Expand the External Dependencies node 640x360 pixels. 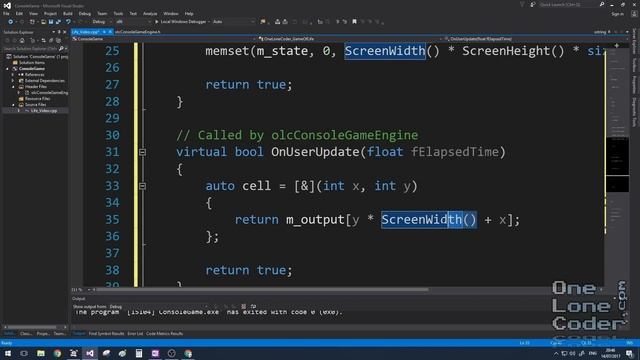tap(13, 80)
